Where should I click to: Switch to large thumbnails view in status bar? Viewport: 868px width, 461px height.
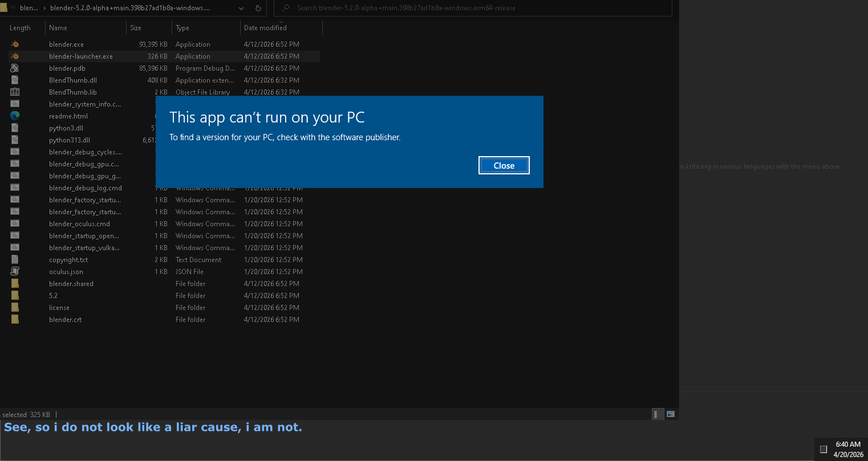(671, 414)
